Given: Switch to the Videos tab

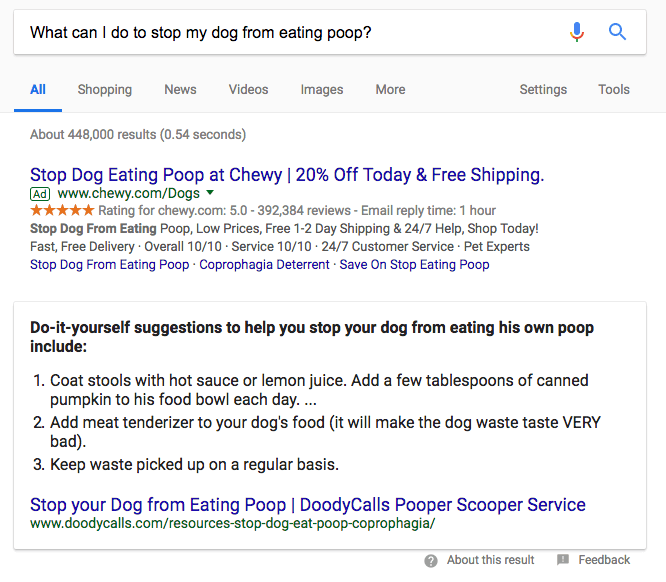Looking at the screenshot, I should [248, 90].
